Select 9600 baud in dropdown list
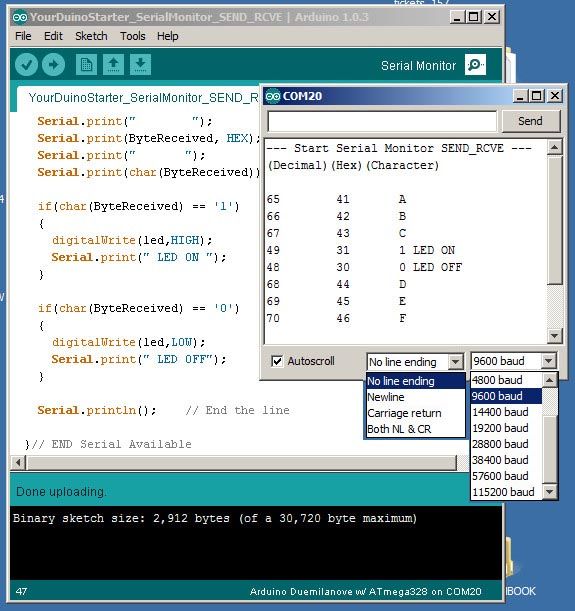Screen dimensions: 575x611 [x=506, y=396]
